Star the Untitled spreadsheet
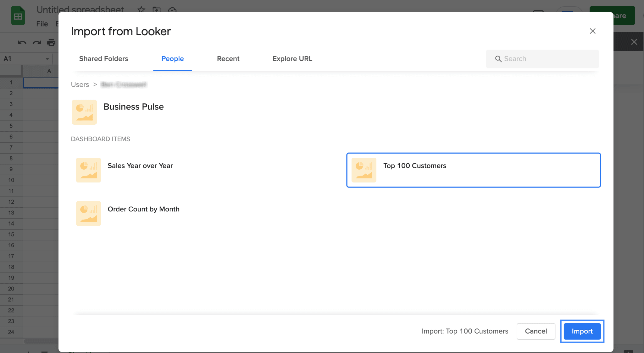This screenshot has width=644, height=353. point(141,9)
